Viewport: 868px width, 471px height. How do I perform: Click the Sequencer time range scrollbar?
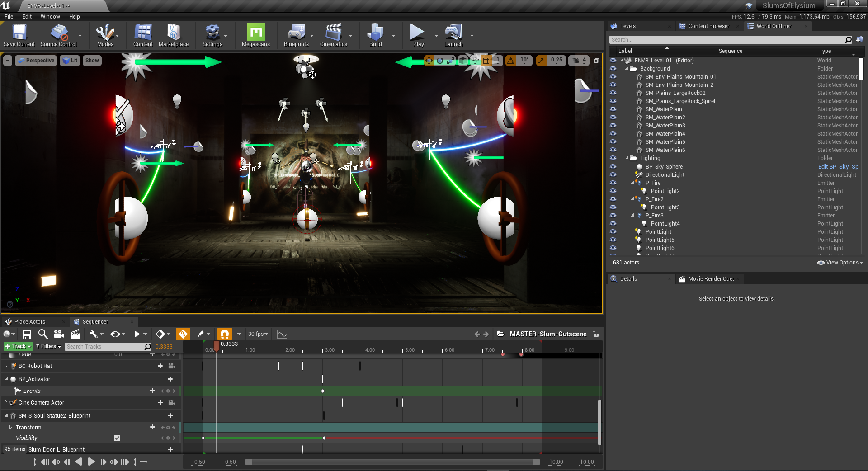(392, 462)
